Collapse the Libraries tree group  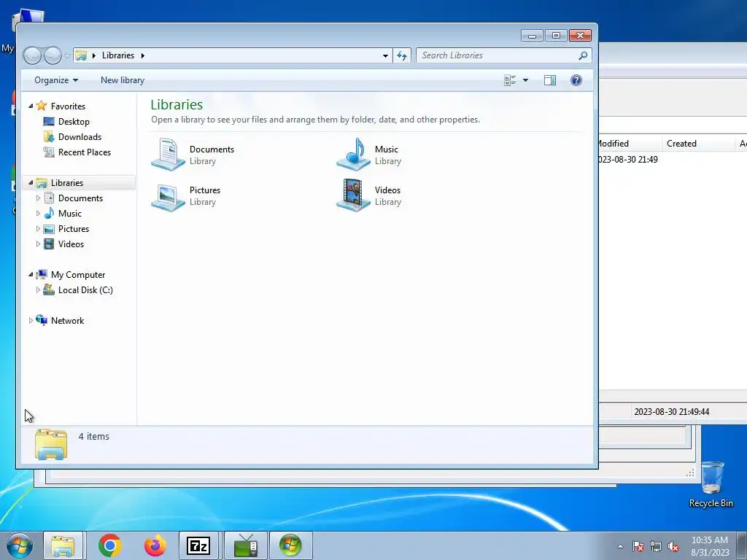[31, 182]
